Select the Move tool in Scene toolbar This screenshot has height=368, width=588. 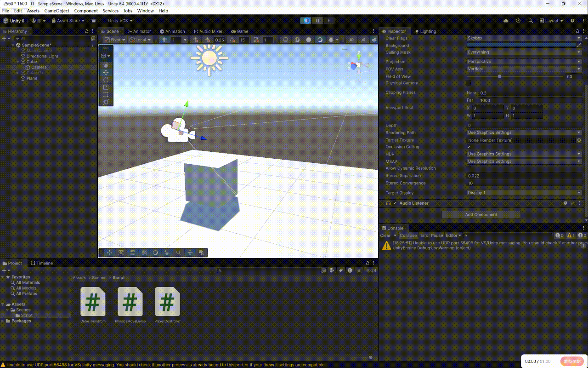point(106,72)
